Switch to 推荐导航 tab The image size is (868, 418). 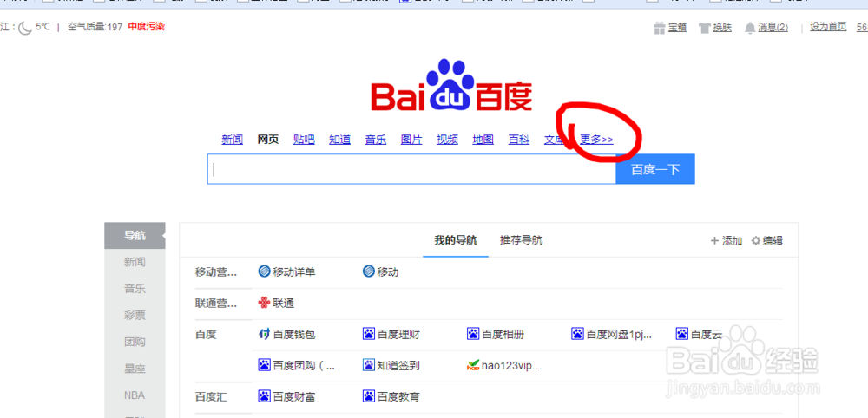click(x=521, y=240)
